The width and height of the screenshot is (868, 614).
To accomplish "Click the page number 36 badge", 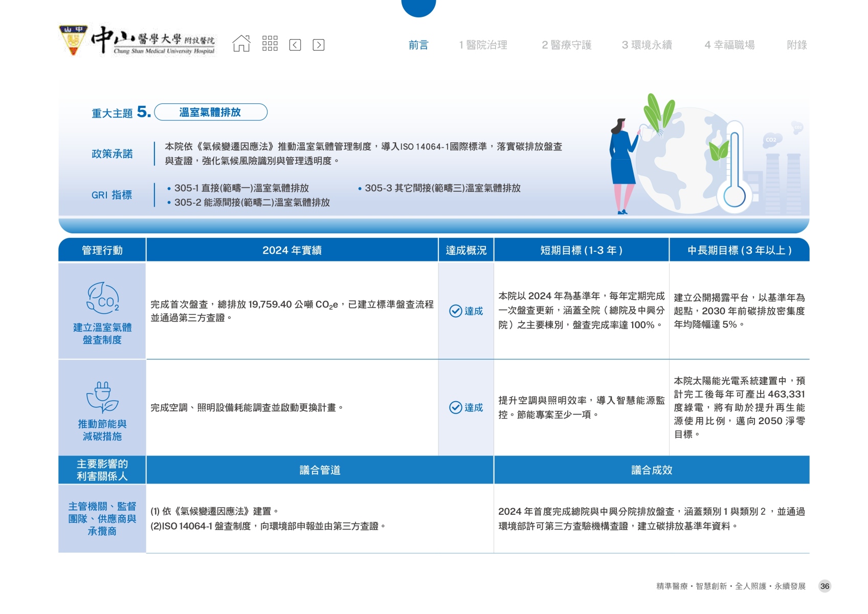I will pos(825,586).
